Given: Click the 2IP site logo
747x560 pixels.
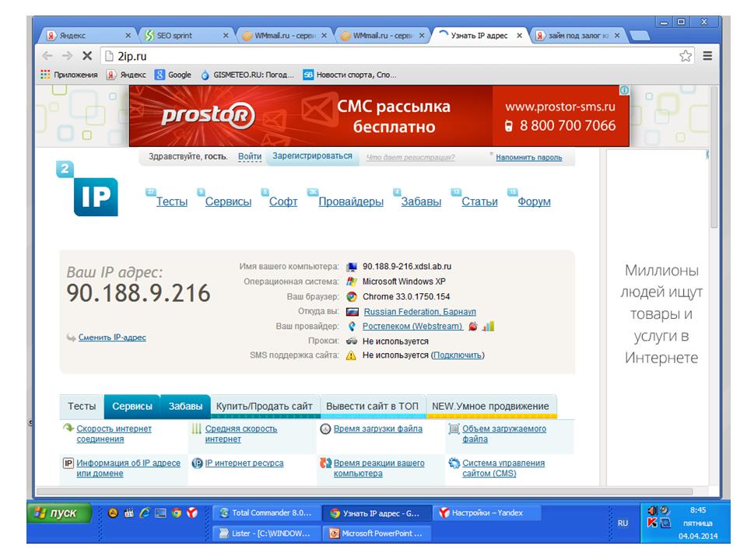Looking at the screenshot, I should [88, 188].
